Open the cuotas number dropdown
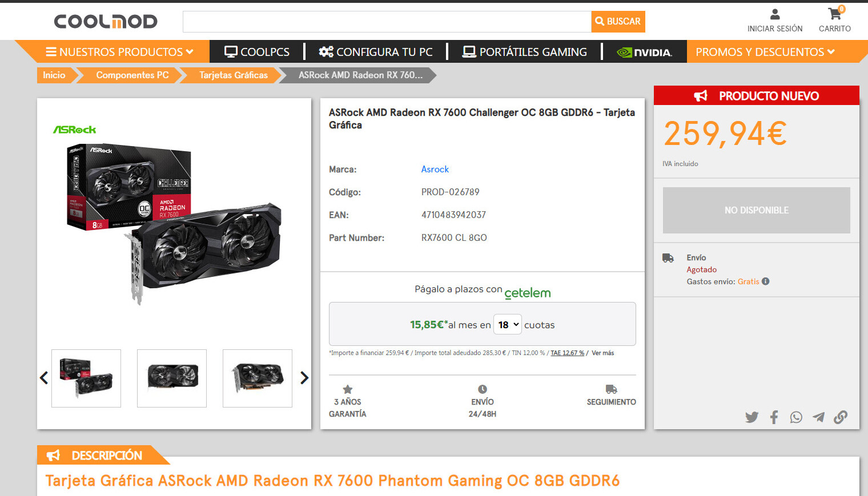The image size is (868, 496). pos(507,325)
